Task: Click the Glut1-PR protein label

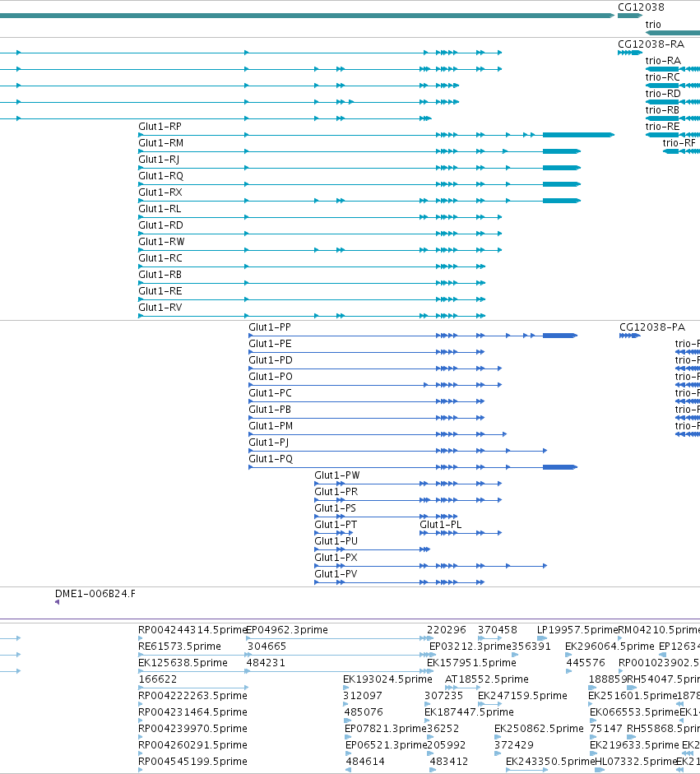Action: click(336, 492)
